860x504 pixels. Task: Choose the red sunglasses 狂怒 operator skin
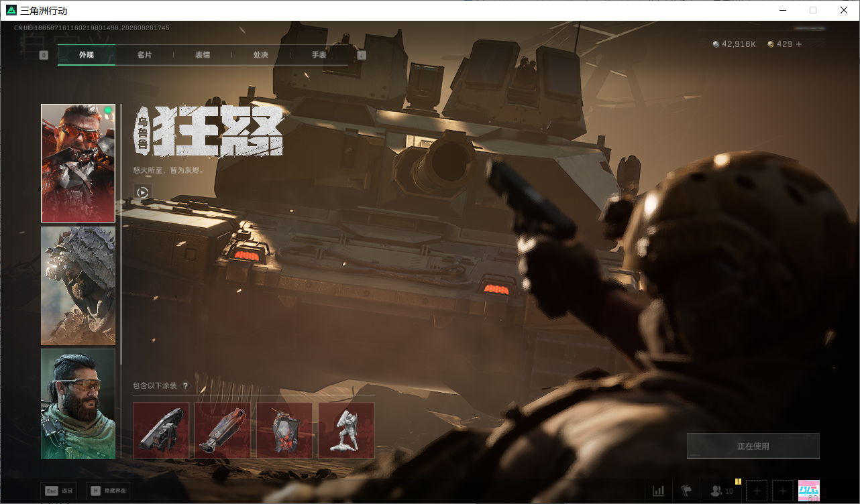point(78,163)
